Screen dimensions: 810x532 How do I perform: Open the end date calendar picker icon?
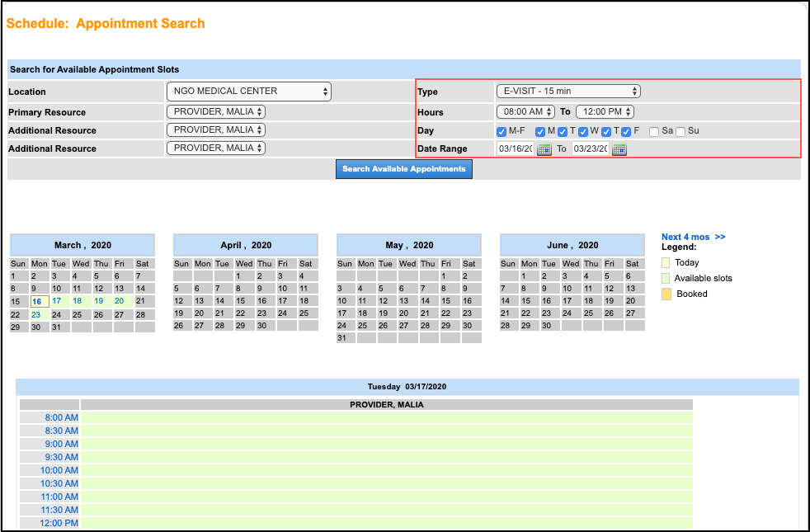619,149
